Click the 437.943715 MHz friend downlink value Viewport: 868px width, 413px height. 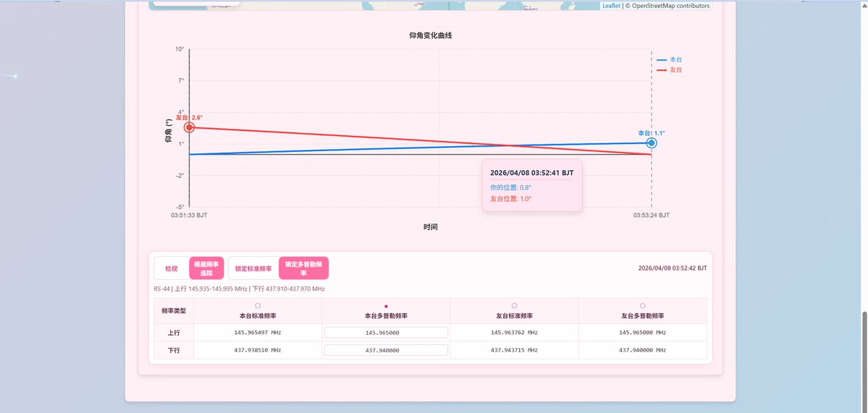(x=514, y=350)
